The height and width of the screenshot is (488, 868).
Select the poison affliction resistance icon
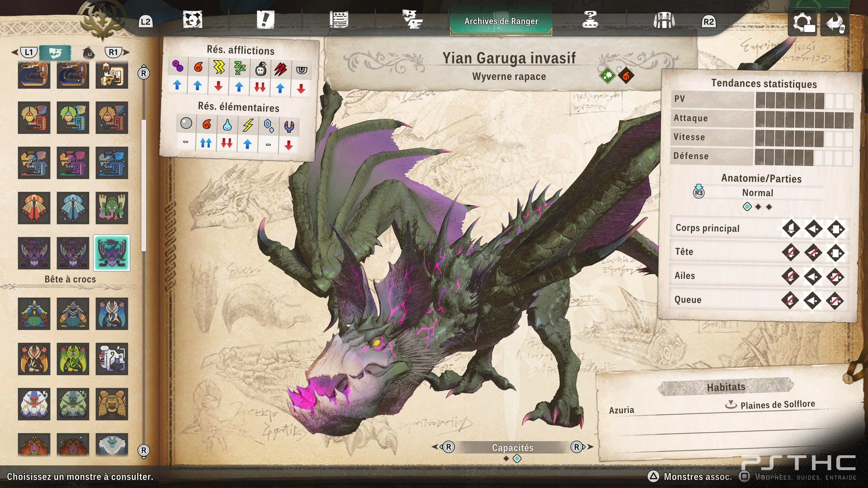coord(178,66)
